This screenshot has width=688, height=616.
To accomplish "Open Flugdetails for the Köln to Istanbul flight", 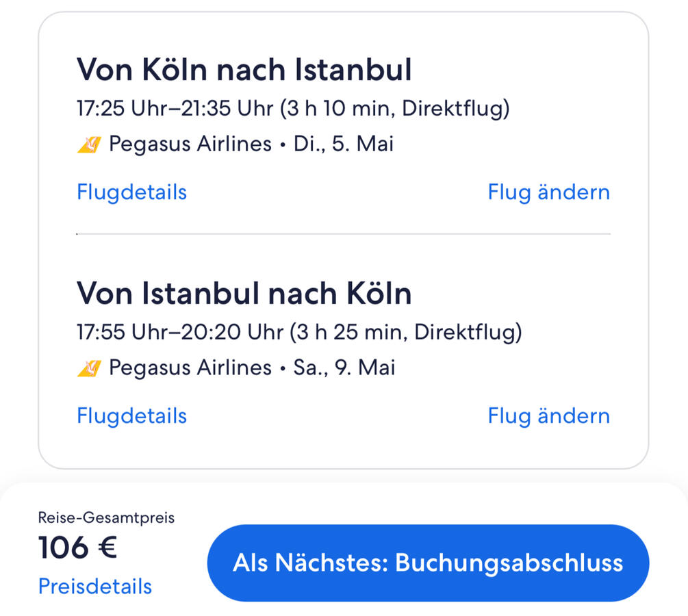I will (x=131, y=192).
